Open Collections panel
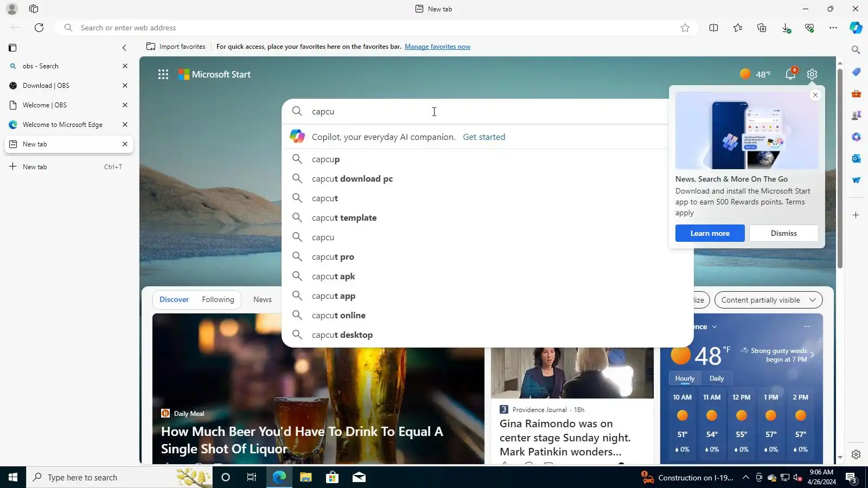 [762, 28]
